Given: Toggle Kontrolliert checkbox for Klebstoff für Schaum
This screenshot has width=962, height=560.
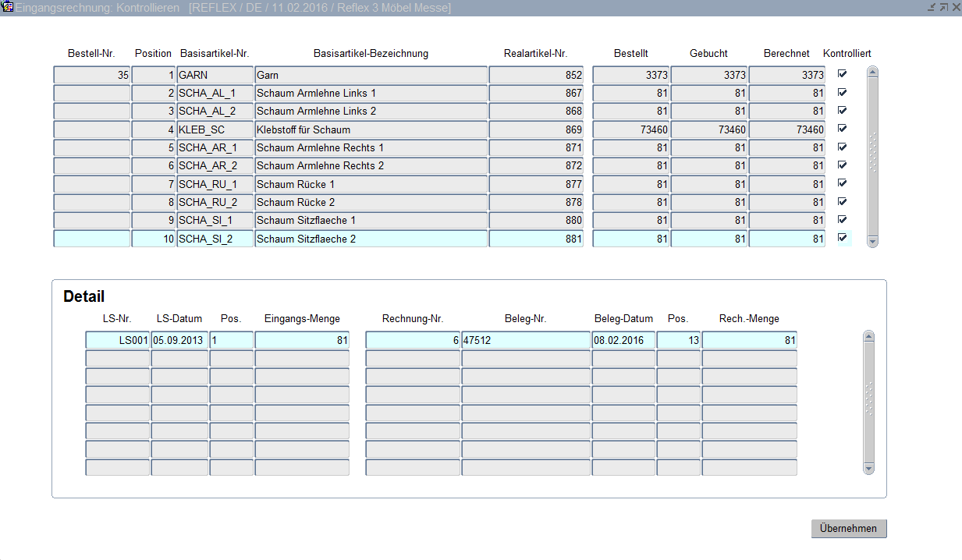Looking at the screenshot, I should pos(842,129).
